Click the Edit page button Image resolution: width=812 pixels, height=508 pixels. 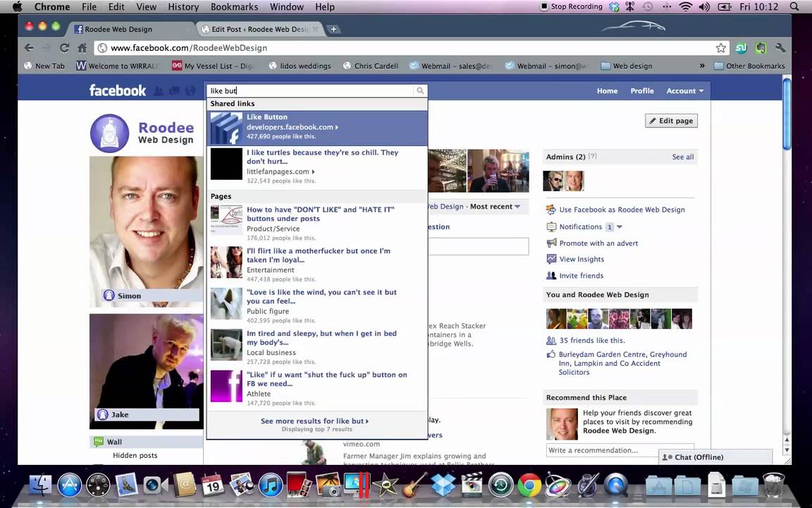pos(671,121)
